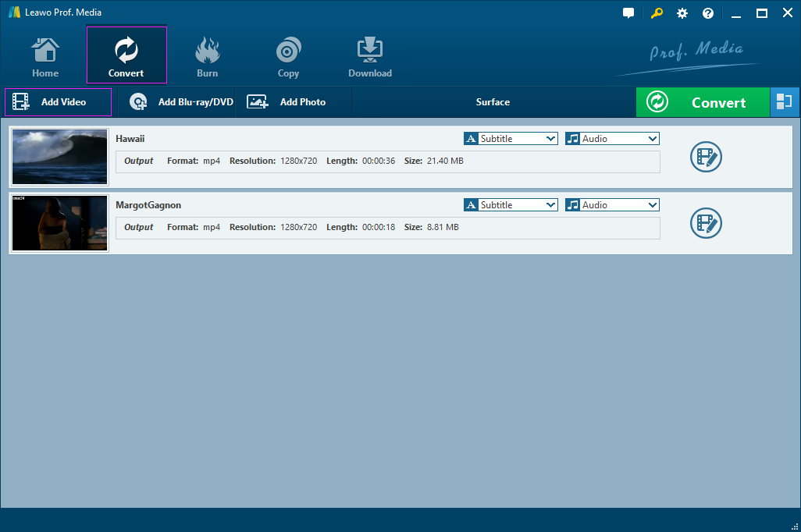Click the key activation icon
801x532 pixels.
(x=657, y=13)
